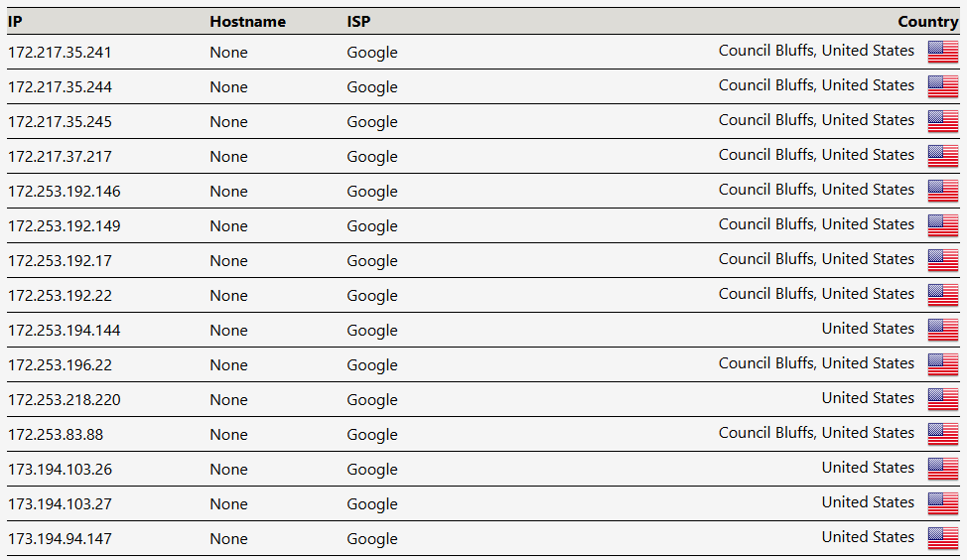Click the Country column header
Viewport: 967px width, 560px height.
point(927,21)
